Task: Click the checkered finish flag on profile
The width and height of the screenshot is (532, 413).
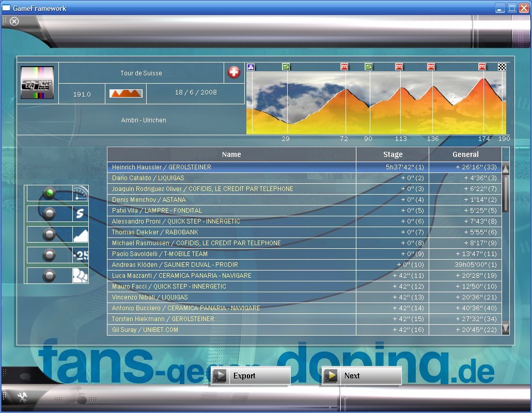Action: (x=502, y=67)
